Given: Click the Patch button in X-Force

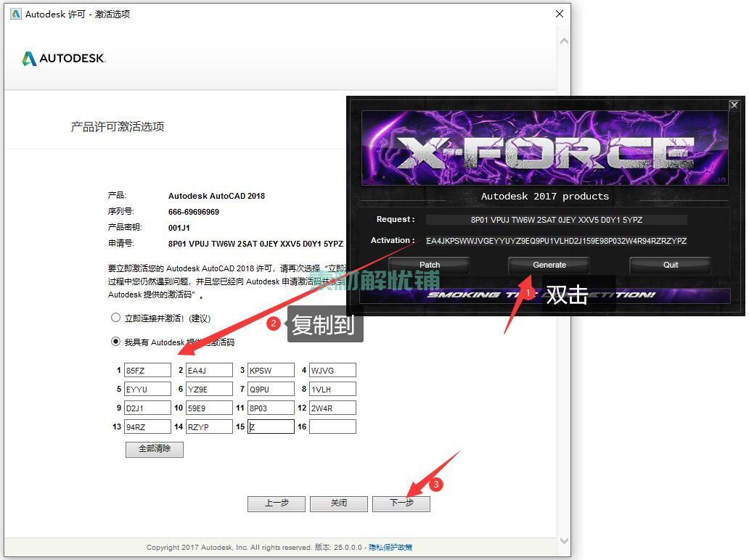Looking at the screenshot, I should [430, 265].
